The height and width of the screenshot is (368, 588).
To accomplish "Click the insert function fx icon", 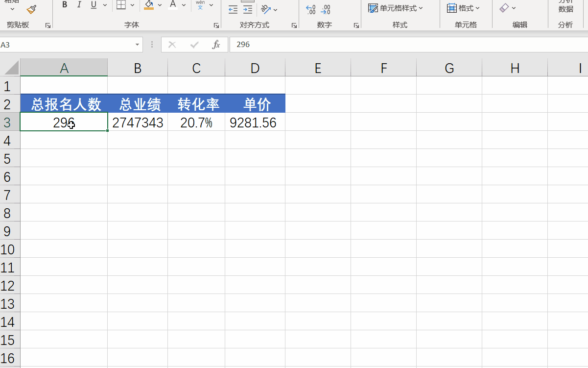I will [216, 45].
